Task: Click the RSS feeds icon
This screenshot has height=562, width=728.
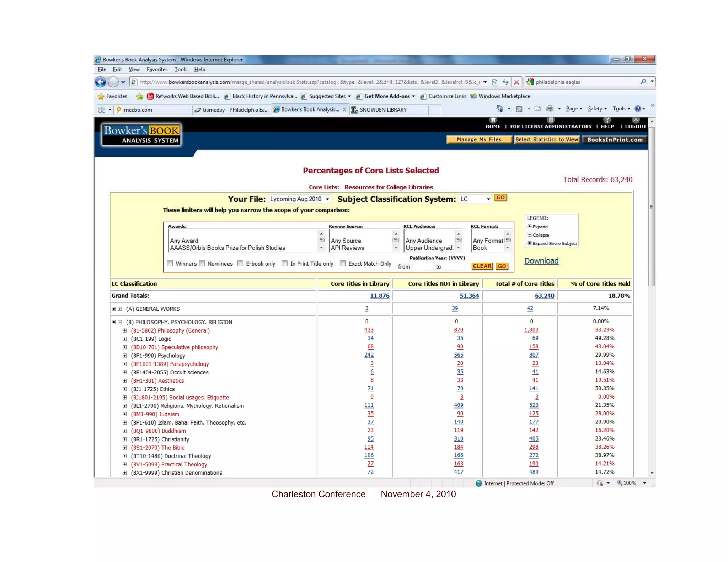Action: [519, 109]
